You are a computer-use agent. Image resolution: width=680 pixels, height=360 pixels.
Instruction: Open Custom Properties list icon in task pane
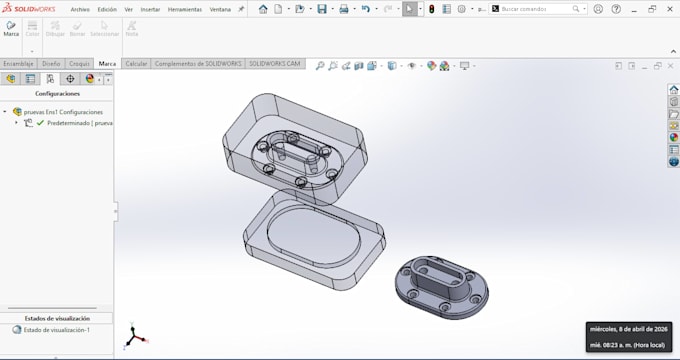coord(673,150)
